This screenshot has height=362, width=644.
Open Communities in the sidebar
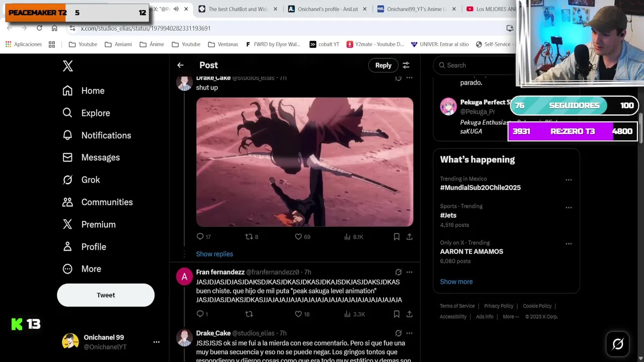click(x=98, y=202)
